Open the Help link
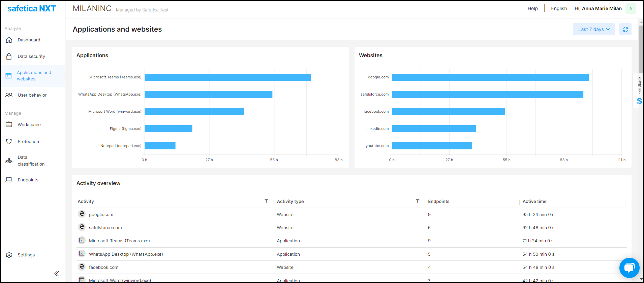 click(532, 8)
